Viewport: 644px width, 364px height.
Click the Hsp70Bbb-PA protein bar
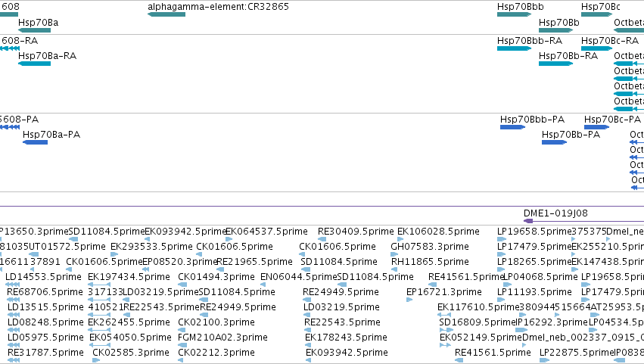pyautogui.click(x=512, y=127)
